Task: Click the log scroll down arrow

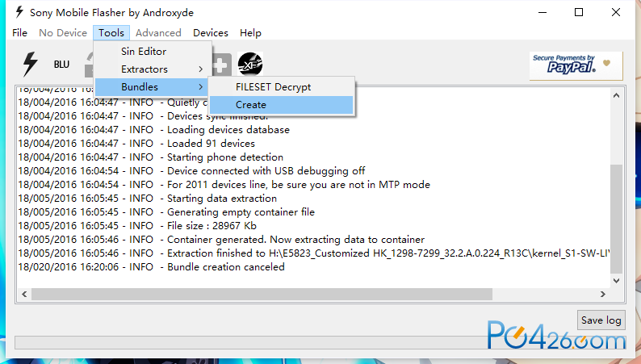Action: tap(617, 281)
